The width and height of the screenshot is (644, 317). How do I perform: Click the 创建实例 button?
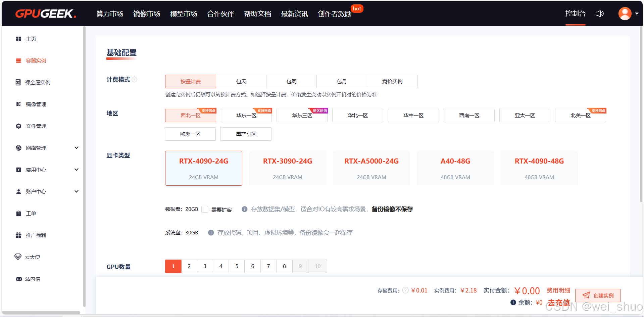[x=598, y=296]
